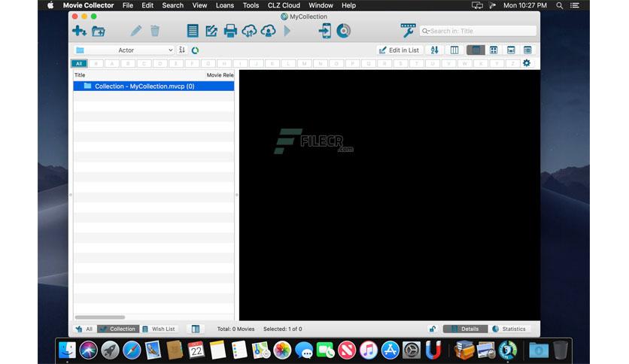This screenshot has width=629, height=364.
Task: Click the cloud with user account icon
Action: 268,31
